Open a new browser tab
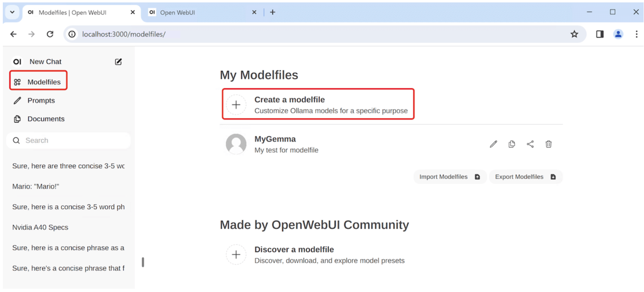Image resolution: width=644 pixels, height=292 pixels. point(273,12)
